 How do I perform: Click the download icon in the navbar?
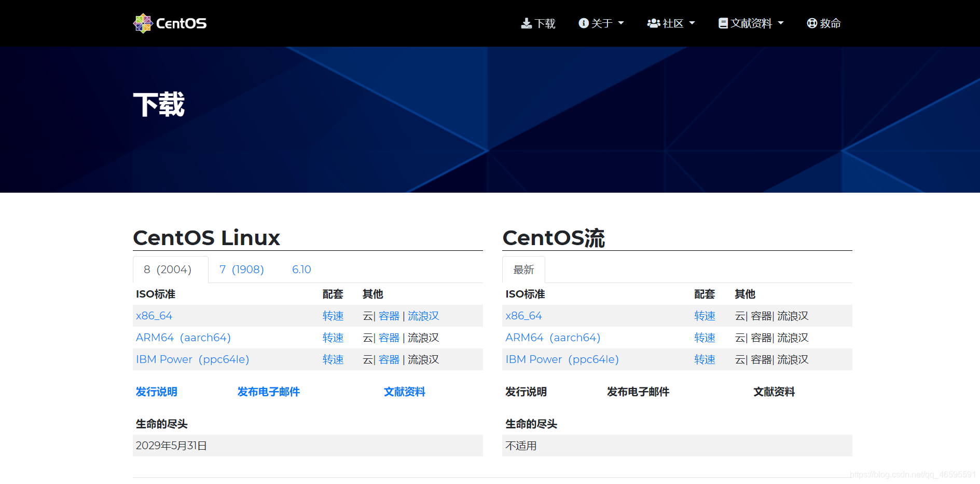pyautogui.click(x=527, y=23)
